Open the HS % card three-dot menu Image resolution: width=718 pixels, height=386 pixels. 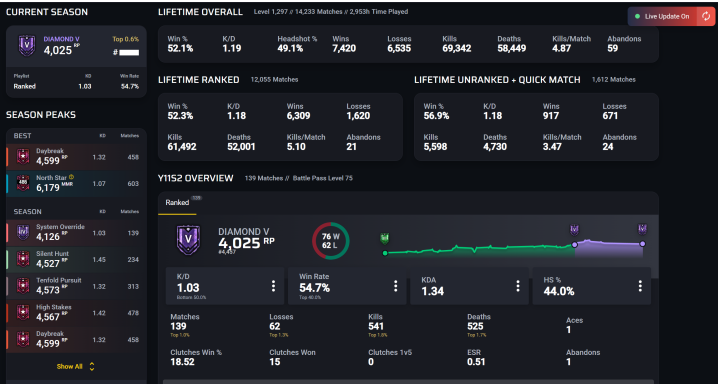pyautogui.click(x=640, y=286)
